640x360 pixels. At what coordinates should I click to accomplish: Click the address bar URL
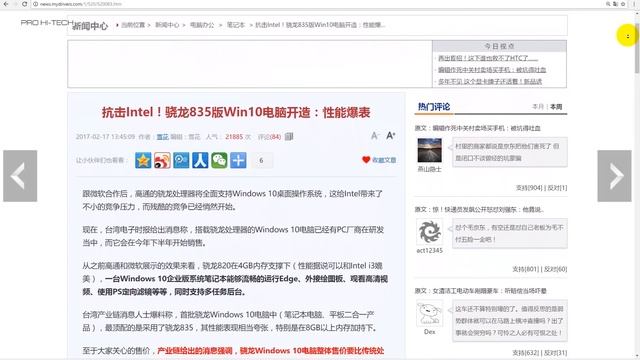80,4
